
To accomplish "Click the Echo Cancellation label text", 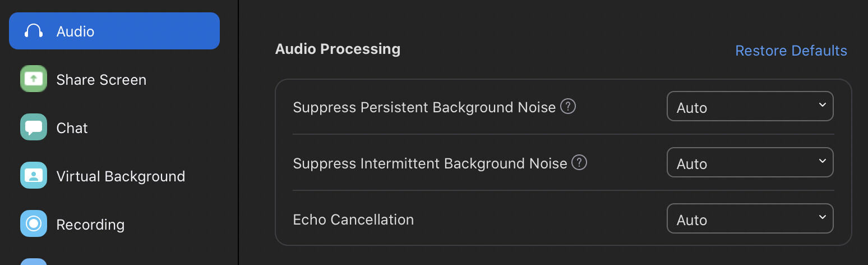I will click(x=353, y=220).
